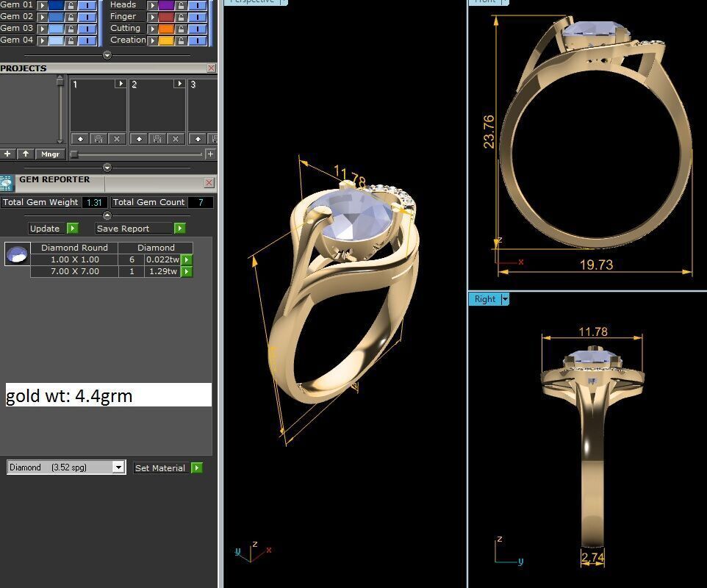The width and height of the screenshot is (707, 588).
Task: Expand Gem 02 layer arrow
Action: [x=42, y=17]
